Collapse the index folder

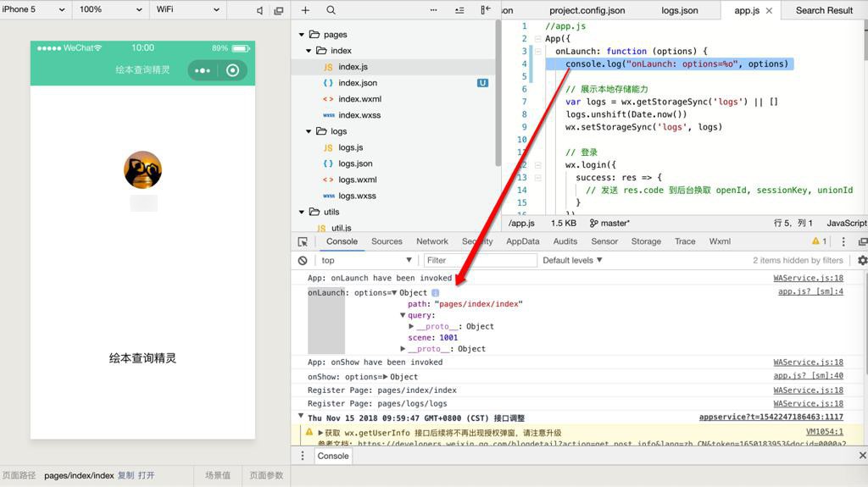click(x=309, y=50)
